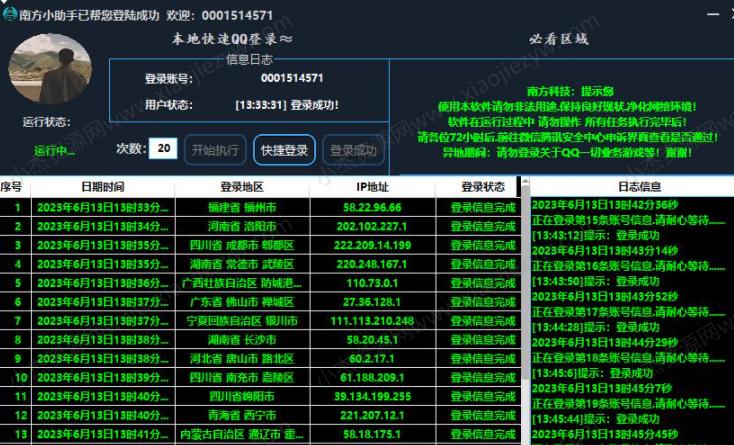
Task: Click log entry [13:45:44]提示: 登录成功
Action: [595, 419]
